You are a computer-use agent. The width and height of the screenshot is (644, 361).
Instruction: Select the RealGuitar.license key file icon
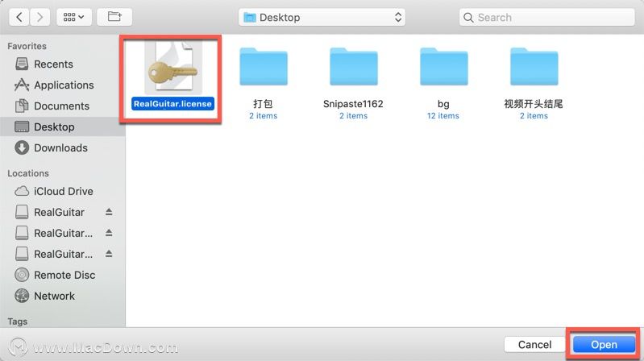coord(173,67)
